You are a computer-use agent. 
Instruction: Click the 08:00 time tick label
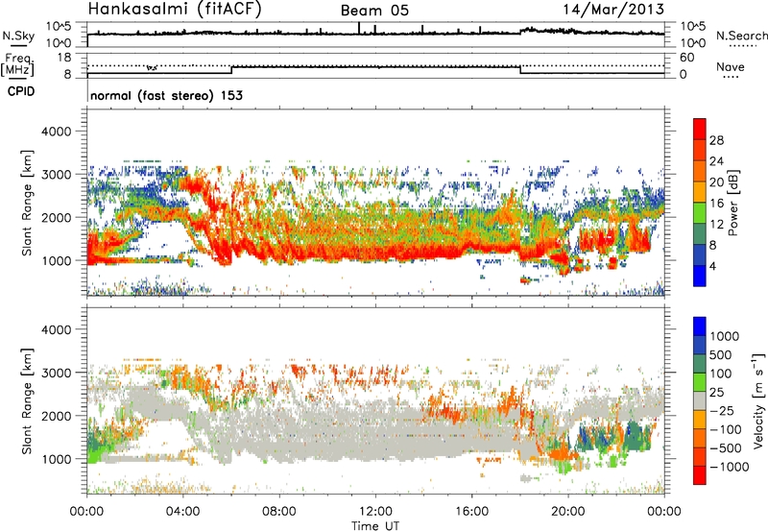click(x=279, y=512)
